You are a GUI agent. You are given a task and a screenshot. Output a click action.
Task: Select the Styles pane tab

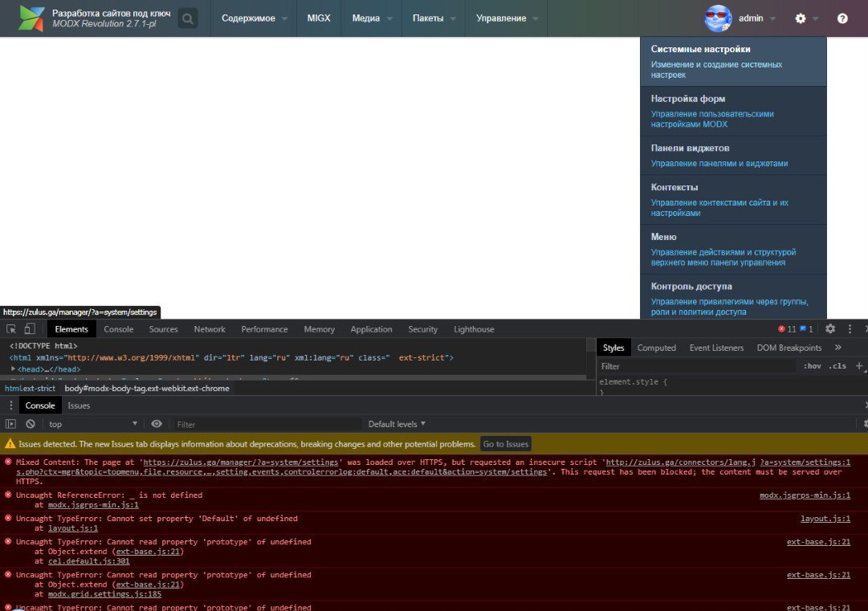coord(613,348)
